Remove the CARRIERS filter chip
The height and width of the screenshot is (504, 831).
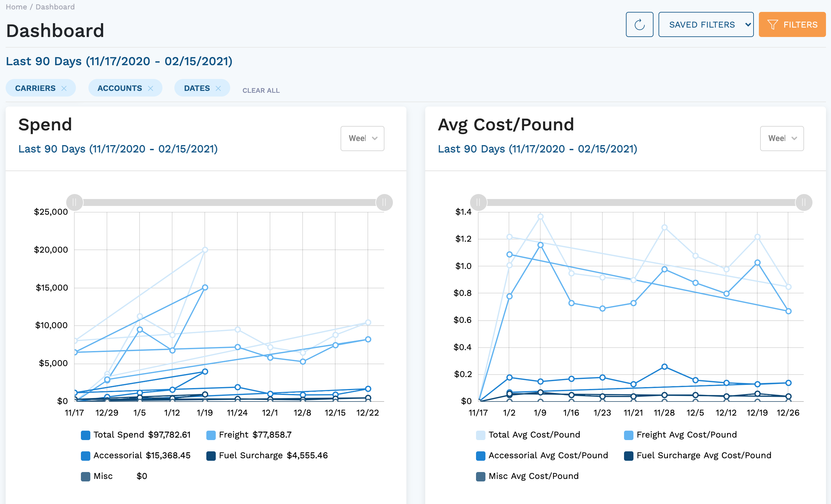coord(64,88)
